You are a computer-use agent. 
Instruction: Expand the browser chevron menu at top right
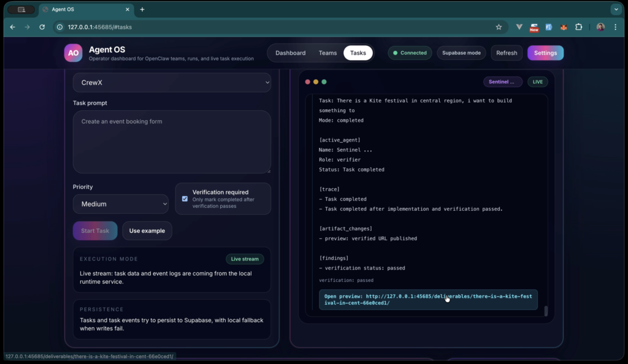616,9
